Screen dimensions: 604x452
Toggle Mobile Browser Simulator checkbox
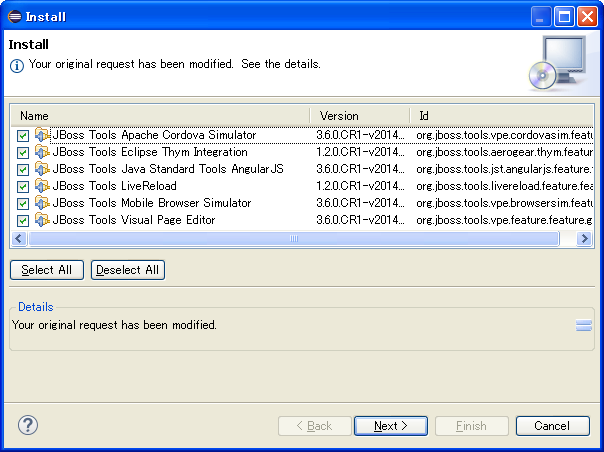[23, 203]
